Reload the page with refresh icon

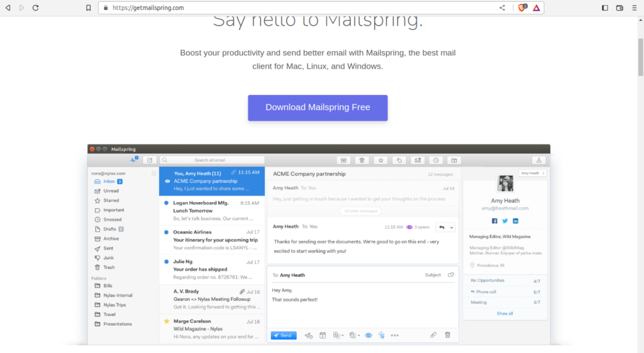click(36, 8)
